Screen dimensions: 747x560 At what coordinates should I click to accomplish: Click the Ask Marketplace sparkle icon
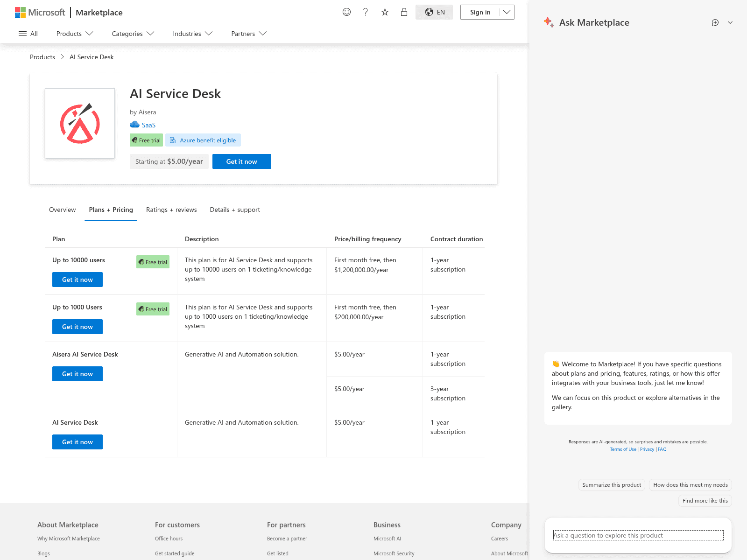549,22
